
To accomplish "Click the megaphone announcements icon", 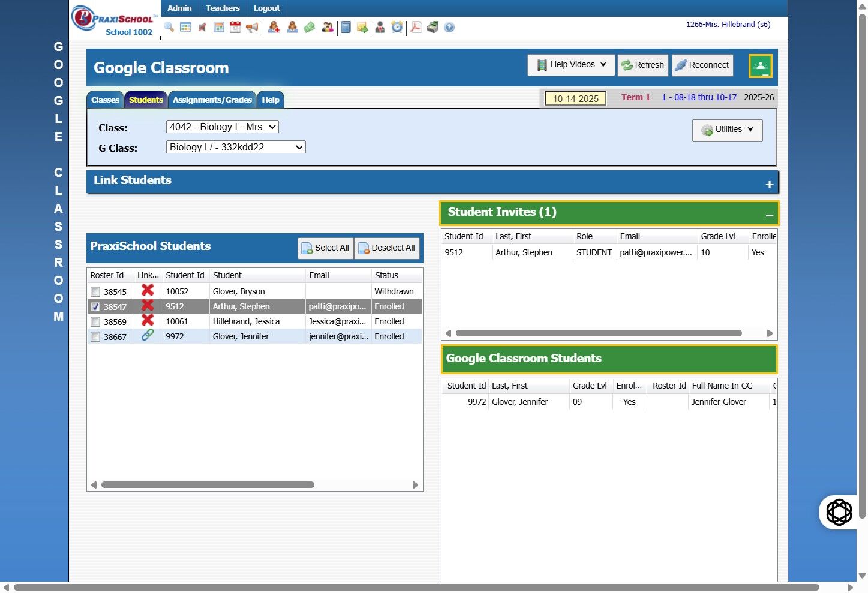I will [252, 27].
